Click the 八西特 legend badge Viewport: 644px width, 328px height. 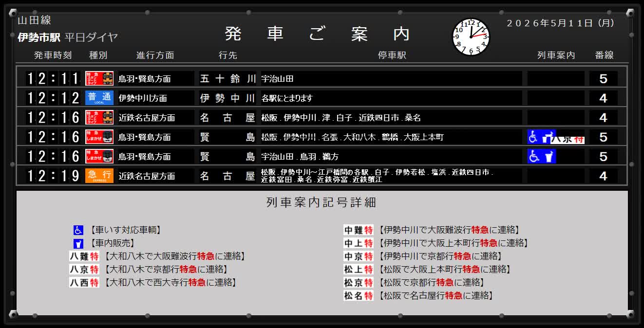coord(84,283)
